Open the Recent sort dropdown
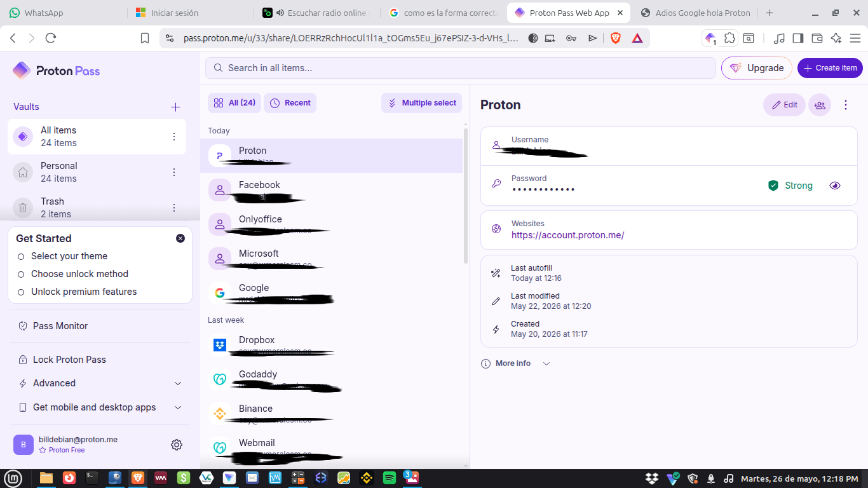The image size is (868, 488). click(x=290, y=103)
